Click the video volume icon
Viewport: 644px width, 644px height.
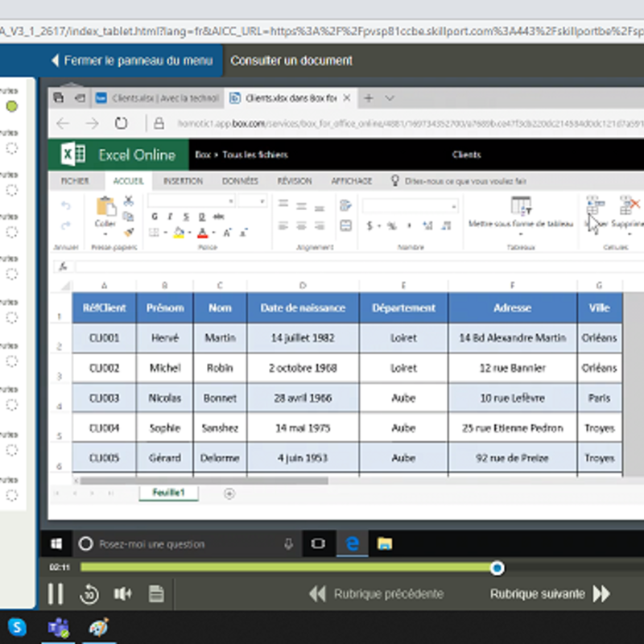point(122,593)
